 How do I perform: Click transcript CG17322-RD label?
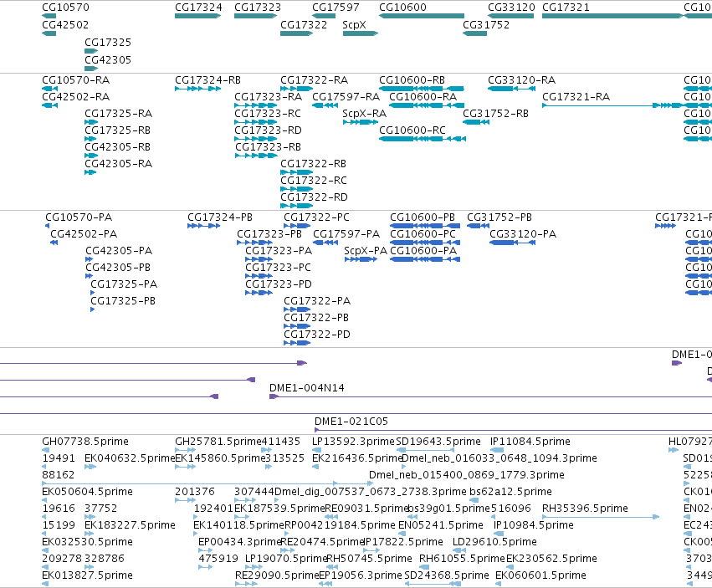[x=315, y=197]
